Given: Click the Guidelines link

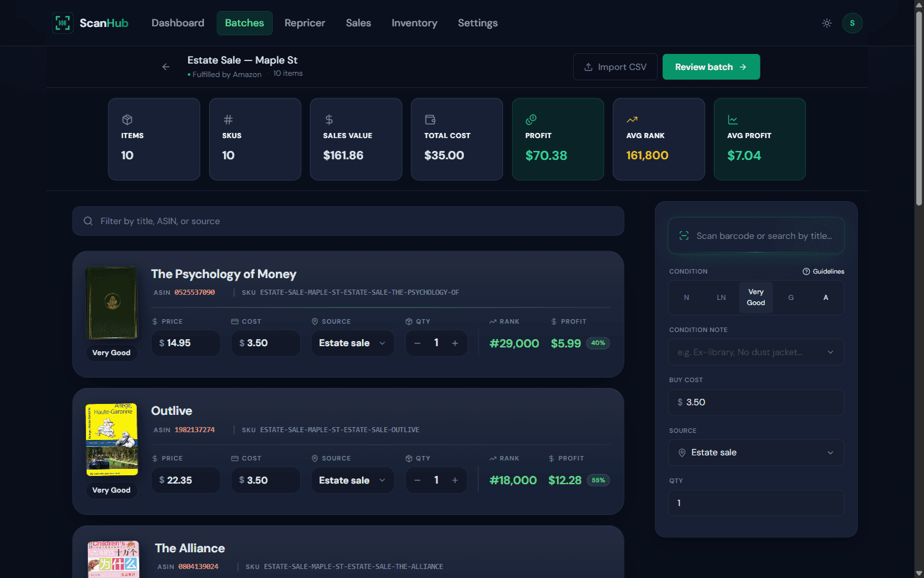Looking at the screenshot, I should coord(823,271).
